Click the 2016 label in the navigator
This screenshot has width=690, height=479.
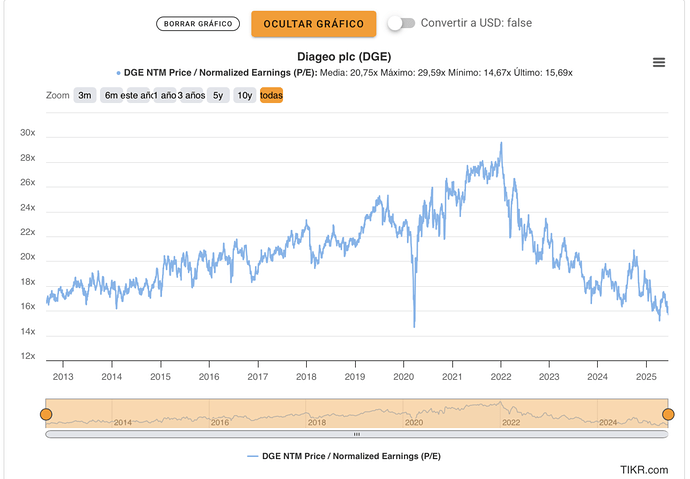(x=220, y=423)
